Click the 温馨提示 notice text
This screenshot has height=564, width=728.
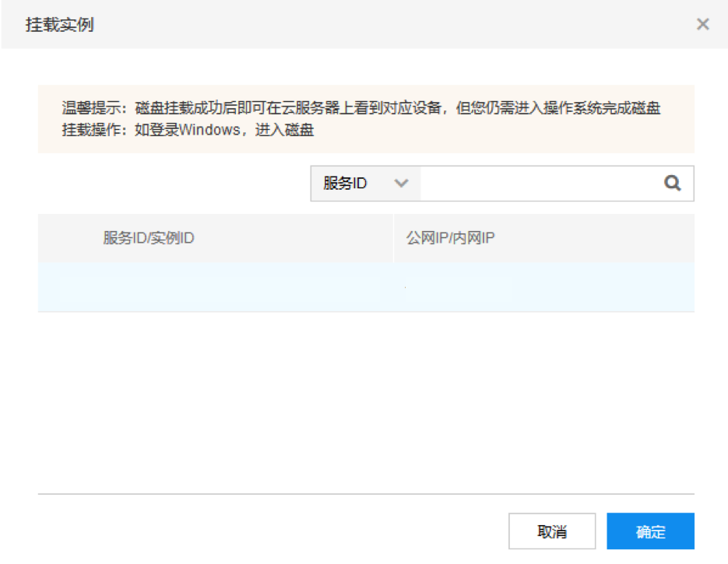[361, 119]
